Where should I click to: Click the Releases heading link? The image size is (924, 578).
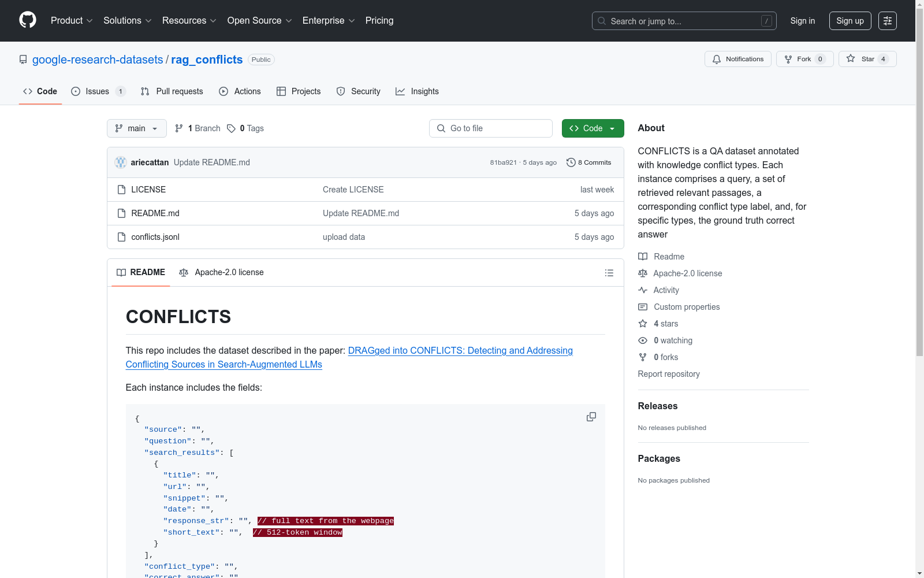[658, 406]
